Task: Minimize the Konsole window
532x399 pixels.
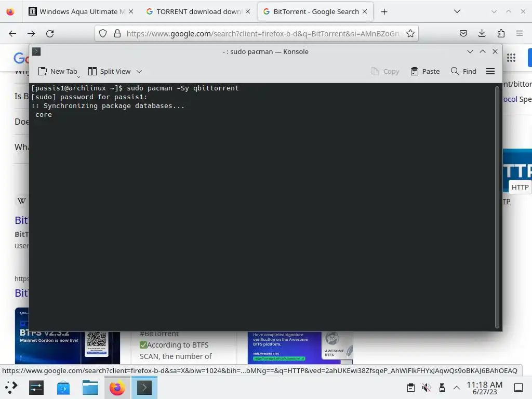Action: (470, 51)
